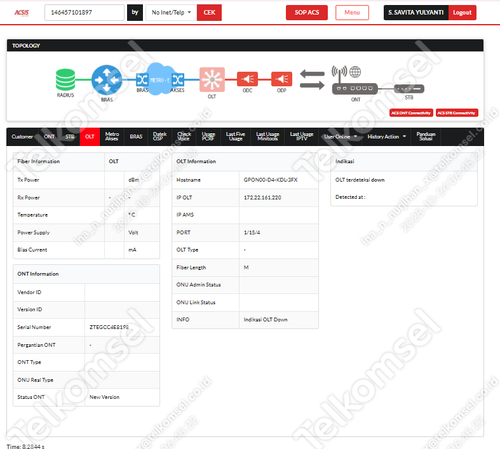The width and height of the screenshot is (500, 449).
Task: Select the ODP splitter icon
Action: coord(282,79)
